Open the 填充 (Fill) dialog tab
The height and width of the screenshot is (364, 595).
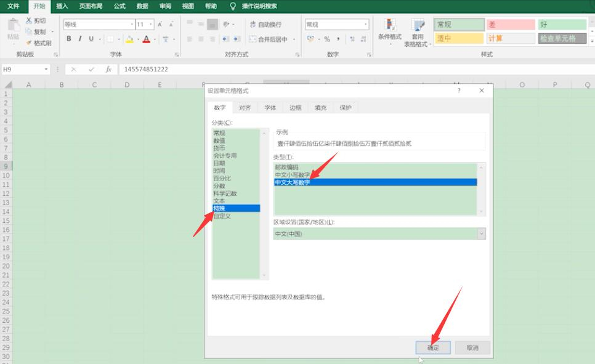coord(321,108)
